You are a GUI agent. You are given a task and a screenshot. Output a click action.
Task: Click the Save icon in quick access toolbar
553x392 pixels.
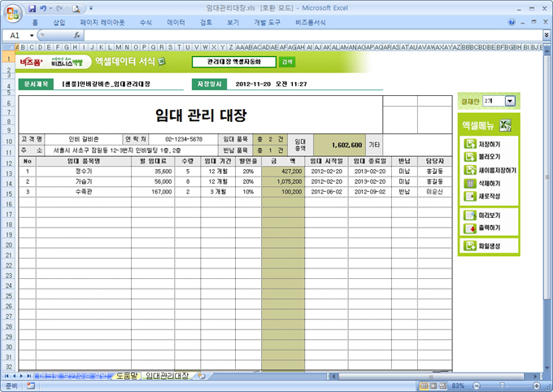click(x=32, y=8)
